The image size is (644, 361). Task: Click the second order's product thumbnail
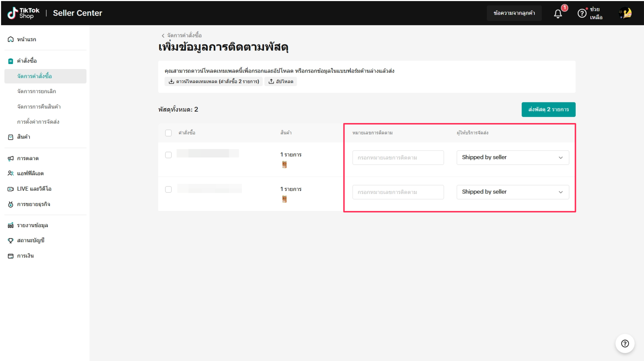pyautogui.click(x=284, y=199)
